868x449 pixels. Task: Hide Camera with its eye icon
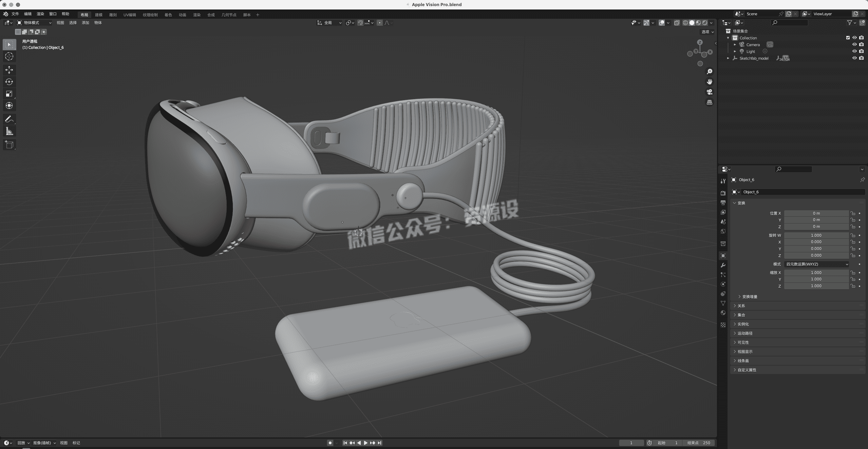[x=854, y=44]
